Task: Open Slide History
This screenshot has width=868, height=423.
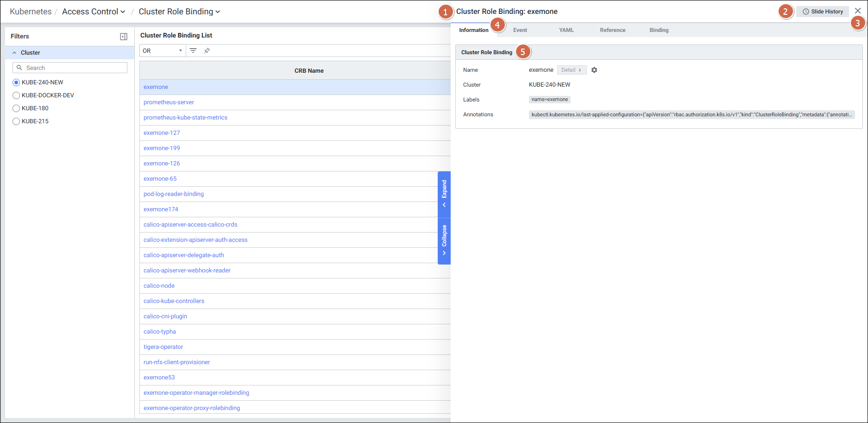Action: [x=823, y=12]
